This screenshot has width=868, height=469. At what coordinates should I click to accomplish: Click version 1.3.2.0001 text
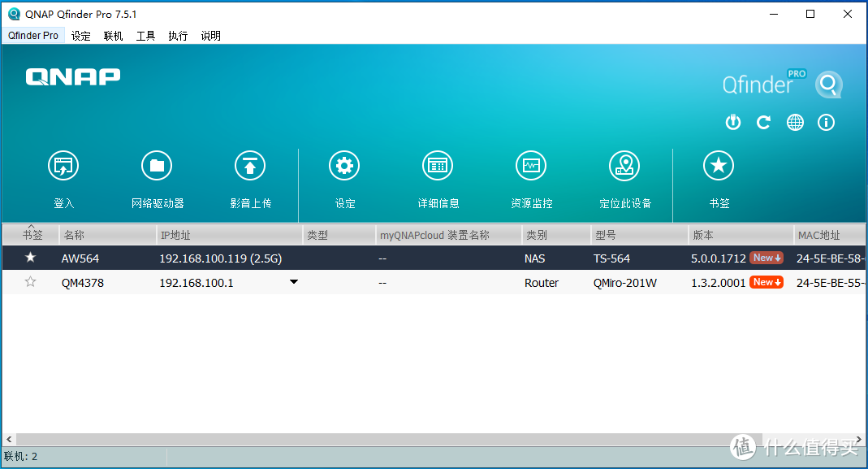719,283
